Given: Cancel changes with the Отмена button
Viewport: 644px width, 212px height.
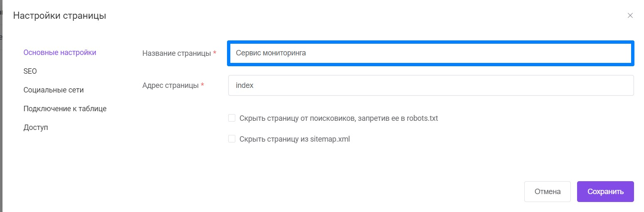Looking at the screenshot, I should (548, 192).
